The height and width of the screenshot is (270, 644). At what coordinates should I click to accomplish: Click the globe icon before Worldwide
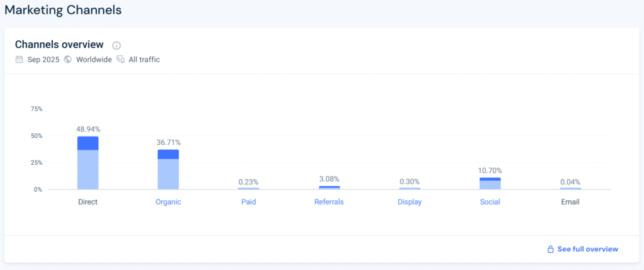tap(68, 60)
